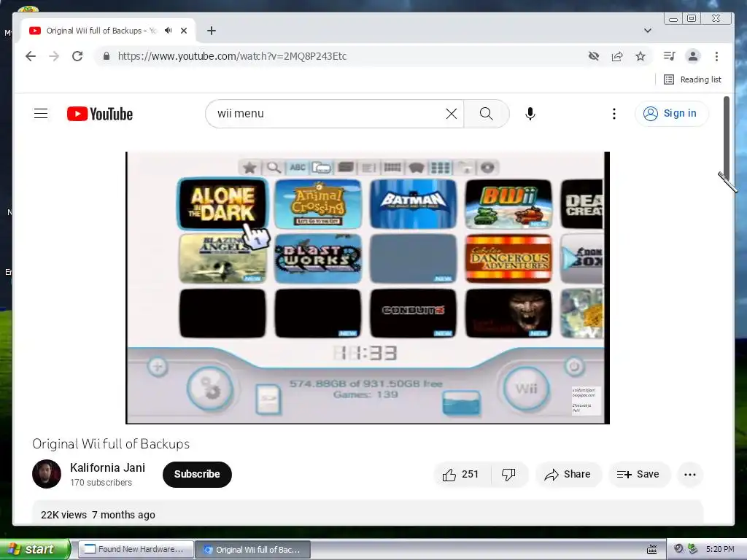
Task: Click the 5:20 PM system clock
Action: [720, 549]
